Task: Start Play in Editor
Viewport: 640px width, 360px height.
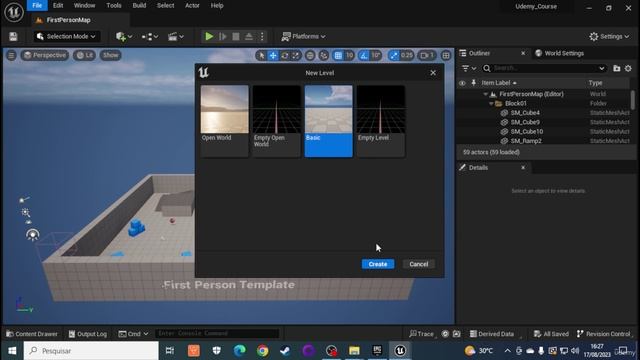Action: (209, 37)
